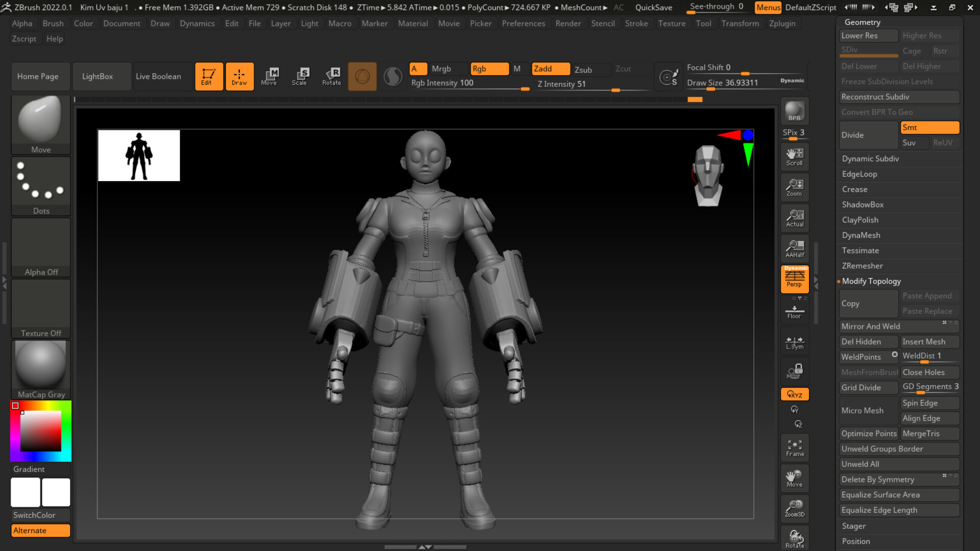Select the Scroll canvas icon
Image resolution: width=980 pixels, height=551 pixels.
[x=795, y=157]
